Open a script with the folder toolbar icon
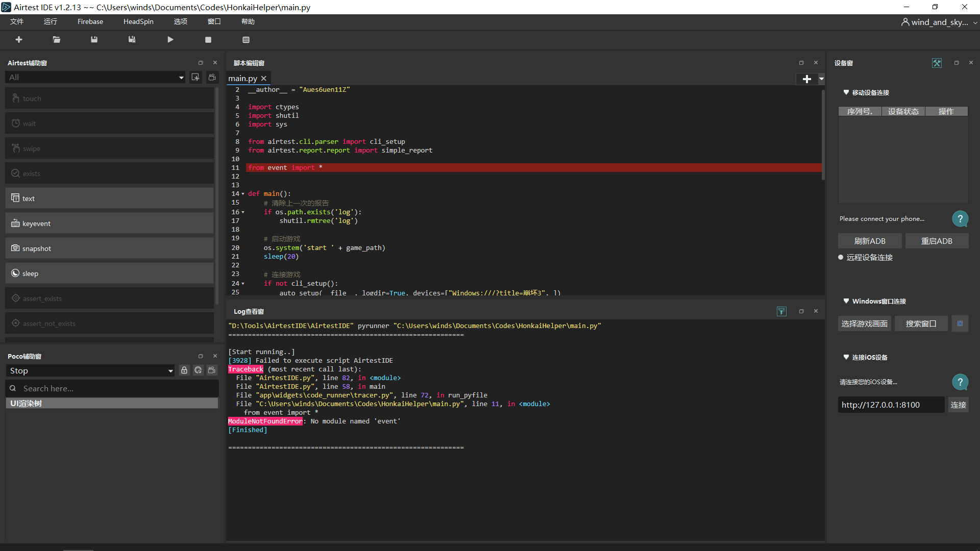This screenshot has width=980, height=551. pyautogui.click(x=57, y=40)
